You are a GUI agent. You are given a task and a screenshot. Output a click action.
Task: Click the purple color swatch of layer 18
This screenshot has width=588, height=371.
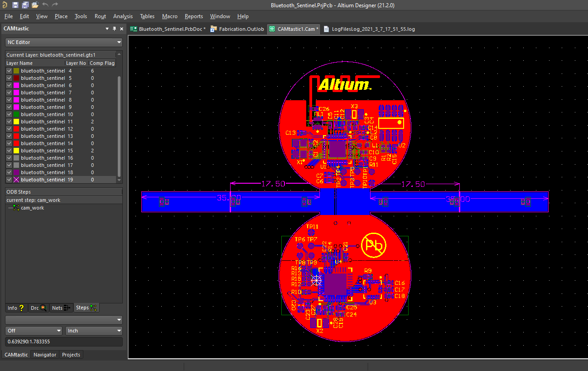click(16, 172)
